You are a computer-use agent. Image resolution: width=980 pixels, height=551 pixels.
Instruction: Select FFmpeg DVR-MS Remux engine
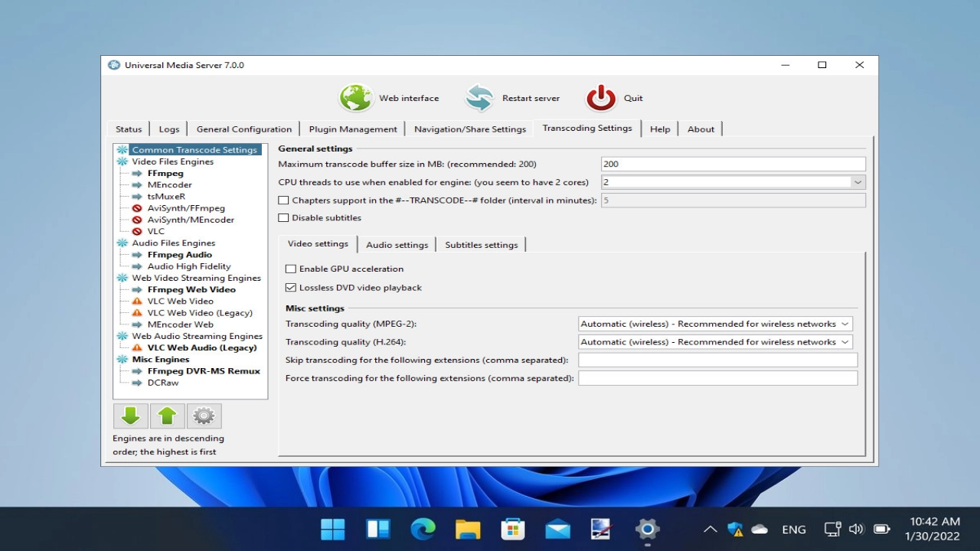[x=204, y=371]
